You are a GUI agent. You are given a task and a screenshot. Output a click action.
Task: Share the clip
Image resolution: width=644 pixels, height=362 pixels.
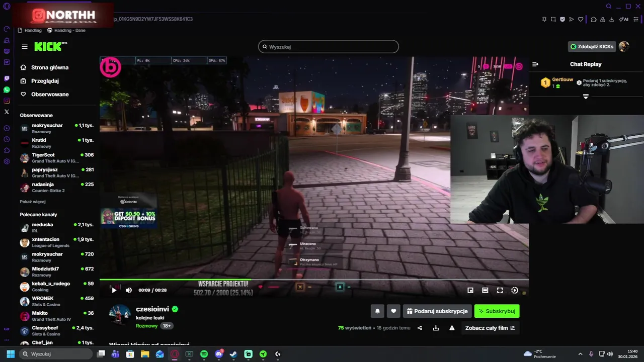click(x=420, y=328)
